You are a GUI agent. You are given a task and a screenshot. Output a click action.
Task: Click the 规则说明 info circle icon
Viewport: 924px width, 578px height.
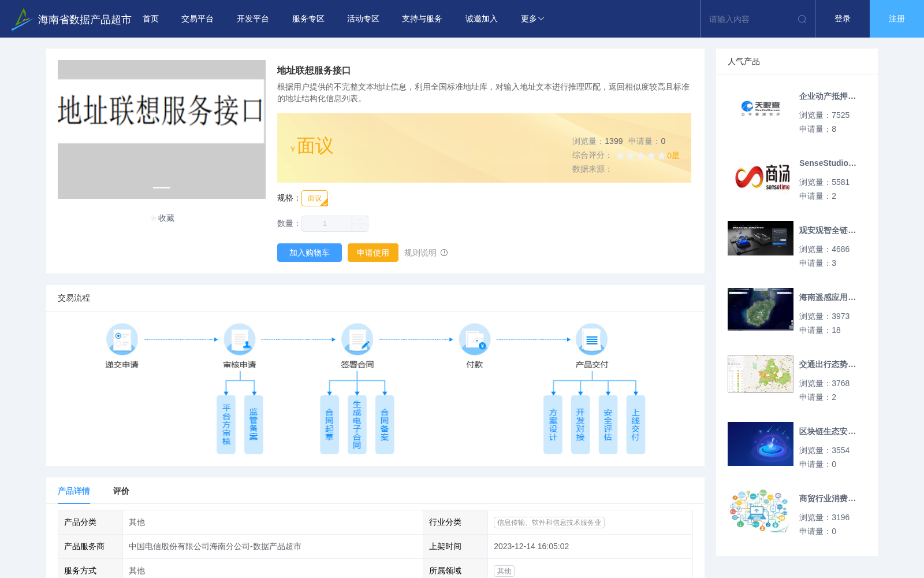(444, 253)
